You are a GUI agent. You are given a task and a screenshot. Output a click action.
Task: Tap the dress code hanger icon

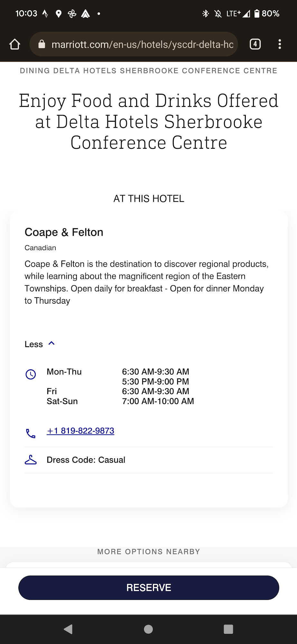31,460
